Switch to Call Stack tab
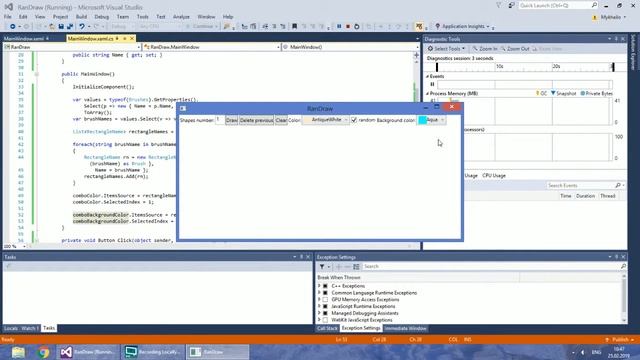640x360 pixels. point(327,328)
